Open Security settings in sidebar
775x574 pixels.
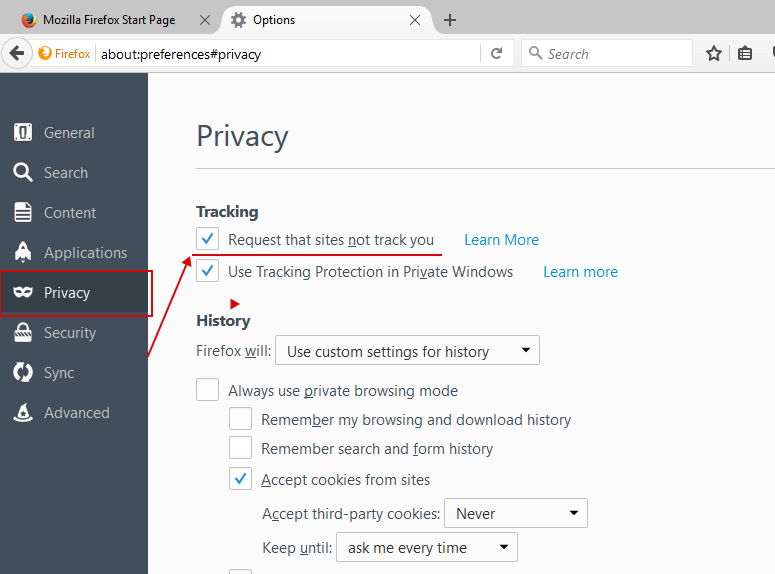click(69, 333)
